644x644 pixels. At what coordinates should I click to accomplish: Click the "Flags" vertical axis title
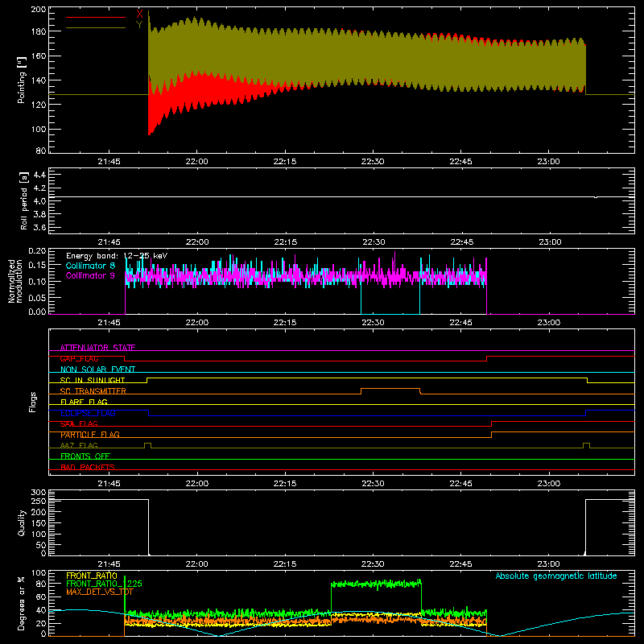pyautogui.click(x=32, y=402)
